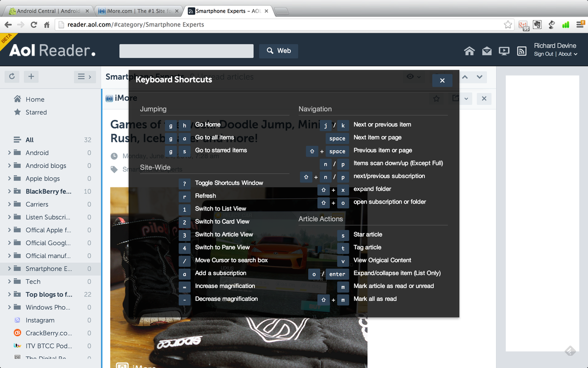Open the video player icon in the header
Image resolution: width=588 pixels, height=368 pixels.
504,51
